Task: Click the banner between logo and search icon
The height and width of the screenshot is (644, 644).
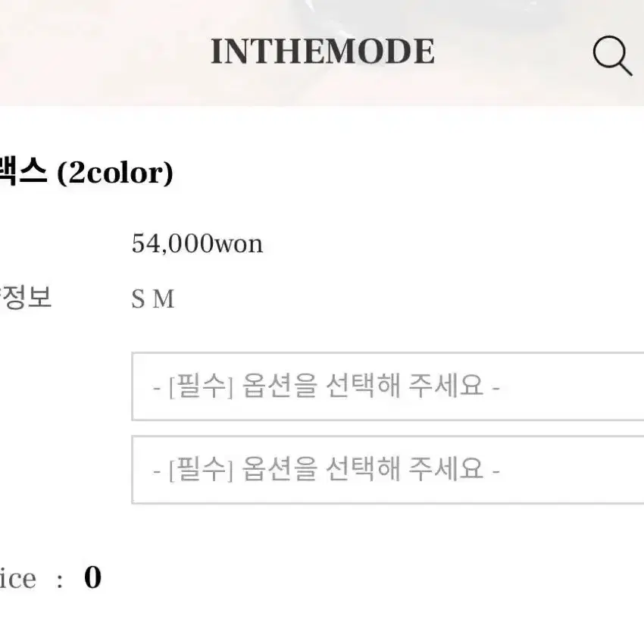Action: coord(514,52)
